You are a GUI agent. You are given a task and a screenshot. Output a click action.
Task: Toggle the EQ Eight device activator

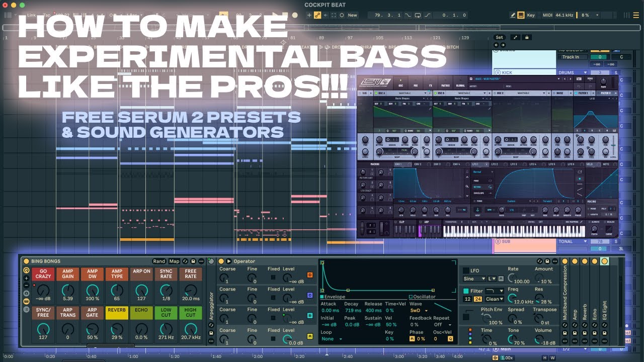tap(605, 261)
